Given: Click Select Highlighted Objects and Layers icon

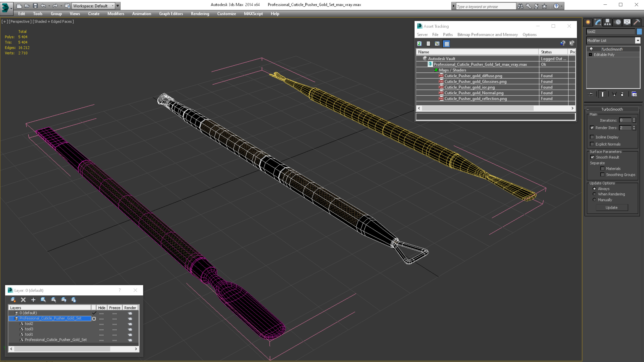Looking at the screenshot, I should 43,299.
